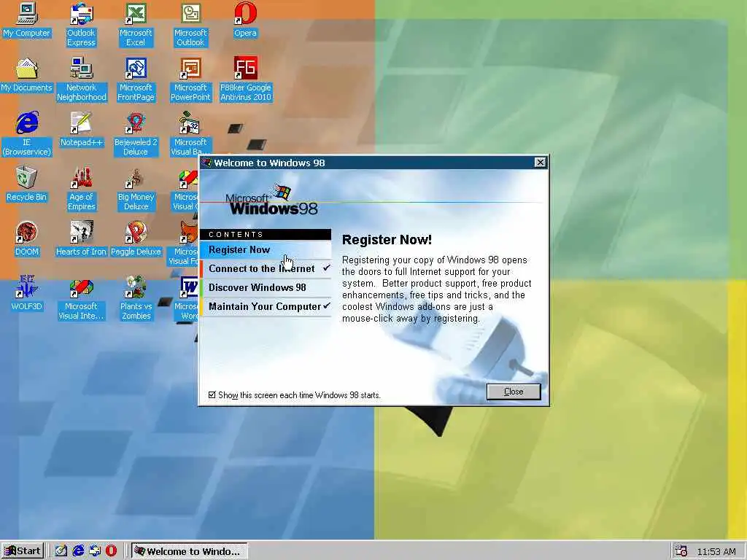This screenshot has width=747, height=560.
Task: Select the Peggle Deluxe shortcut
Action: pyautogui.click(x=136, y=239)
